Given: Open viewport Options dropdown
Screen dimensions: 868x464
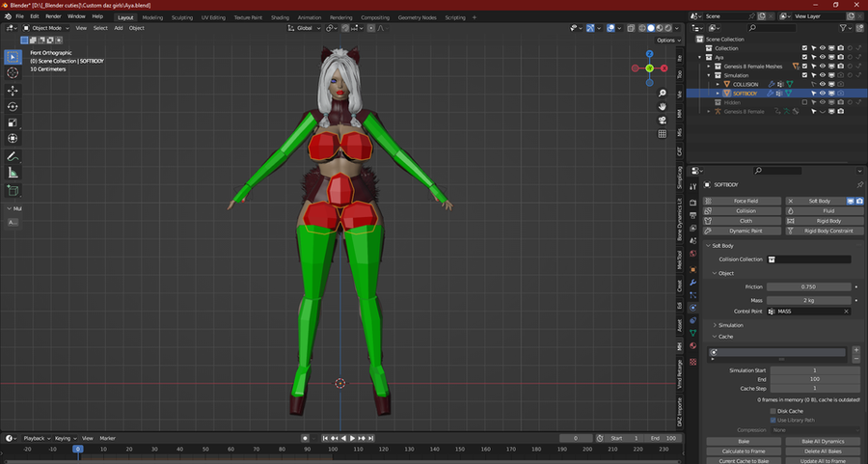Looking at the screenshot, I should pyautogui.click(x=668, y=40).
